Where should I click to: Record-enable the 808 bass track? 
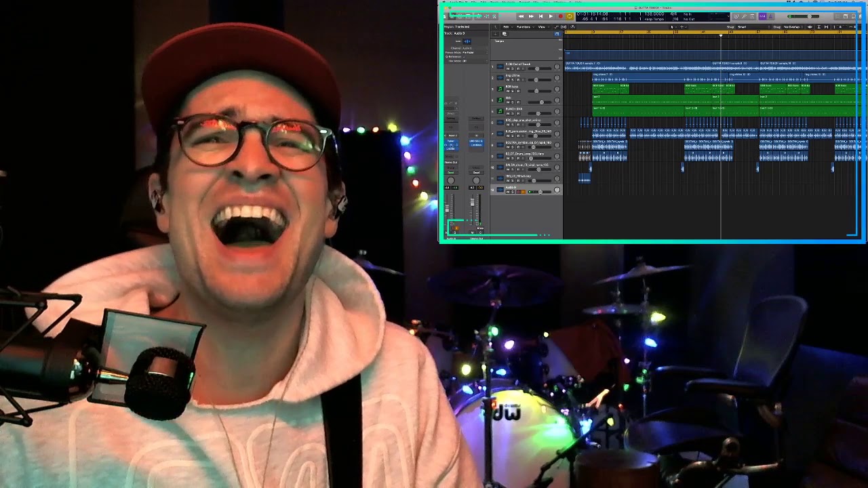coord(518,91)
